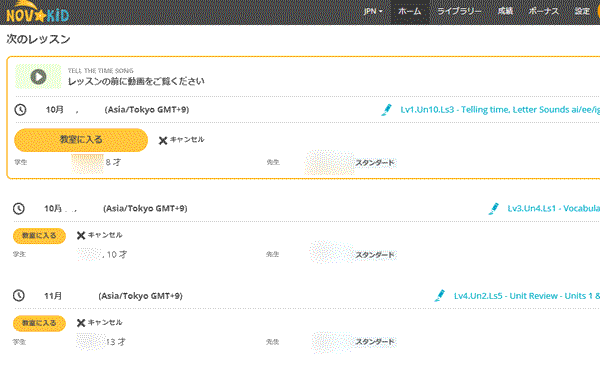This screenshot has height=378, width=600.
Task: Click the Asia/Tokyo GMT+9 text in the 11月 lesson
Action: [140, 296]
